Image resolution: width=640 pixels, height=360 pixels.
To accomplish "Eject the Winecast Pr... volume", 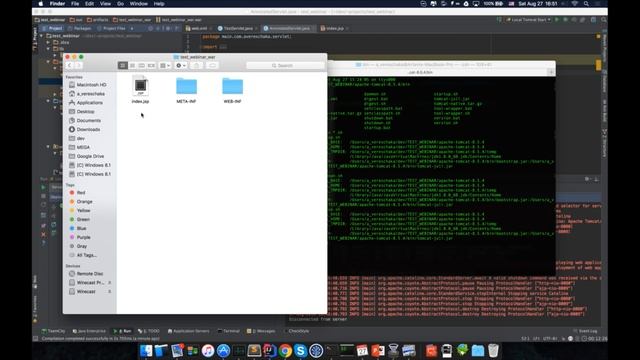I will (109, 282).
